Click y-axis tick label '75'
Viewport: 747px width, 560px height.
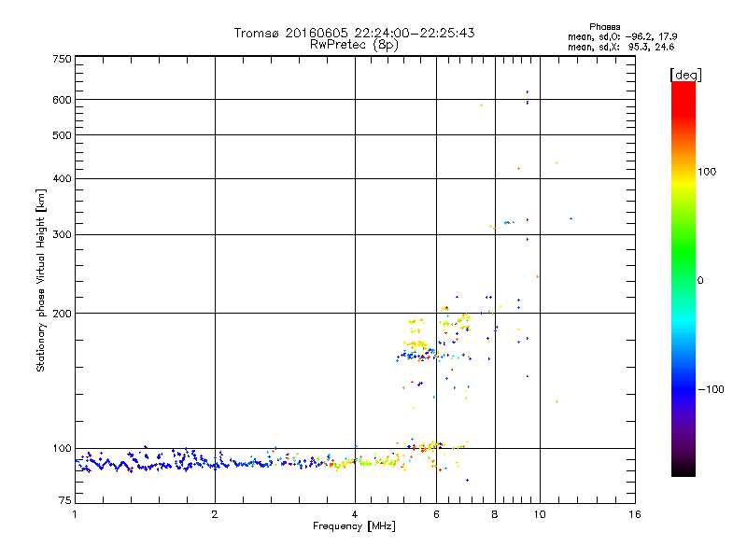[65, 500]
